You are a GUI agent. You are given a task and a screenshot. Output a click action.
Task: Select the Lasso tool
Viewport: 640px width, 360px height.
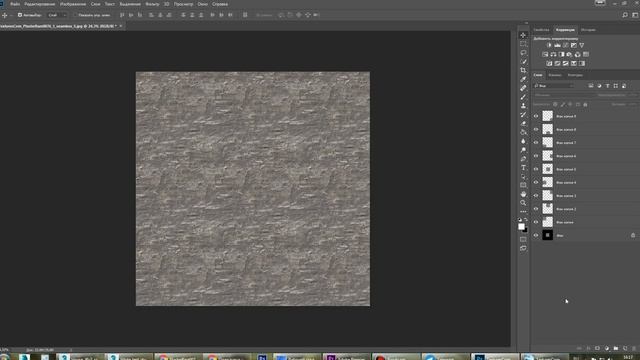pyautogui.click(x=523, y=53)
